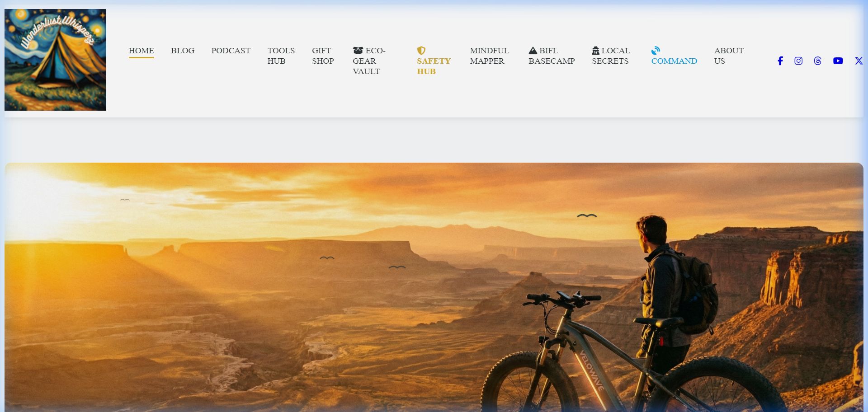
Task: Visit the Gift Shop link
Action: point(323,56)
